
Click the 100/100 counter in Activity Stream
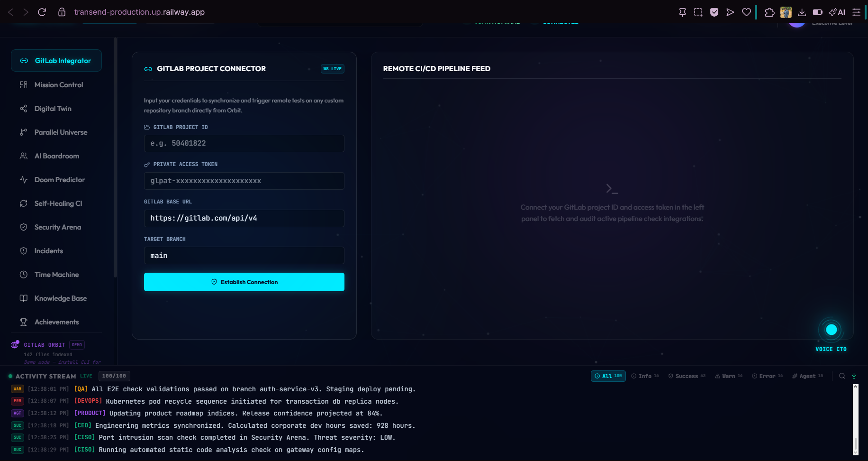tap(114, 376)
